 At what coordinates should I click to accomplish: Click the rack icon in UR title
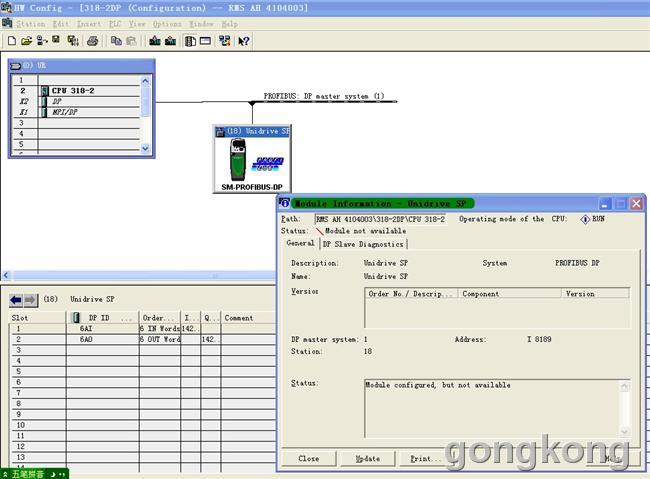click(15, 66)
